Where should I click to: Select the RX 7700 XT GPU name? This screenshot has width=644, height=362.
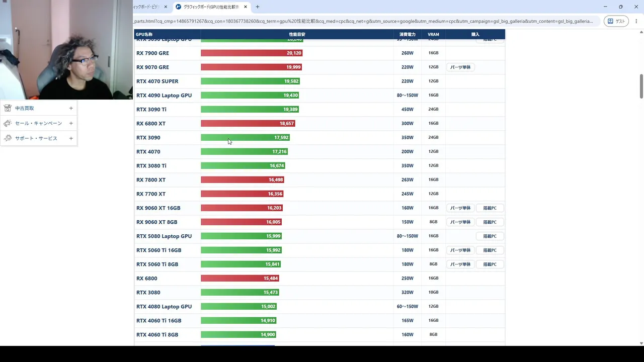click(x=151, y=194)
